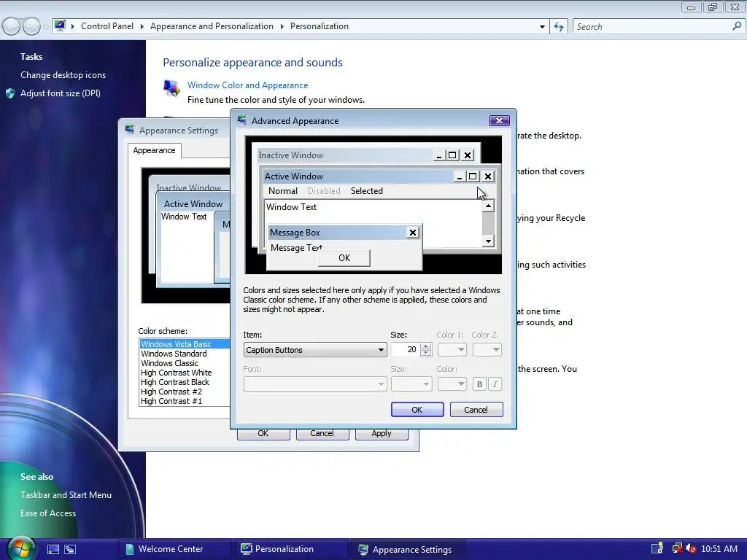Open Adjust font size (DPI) link

[61, 93]
